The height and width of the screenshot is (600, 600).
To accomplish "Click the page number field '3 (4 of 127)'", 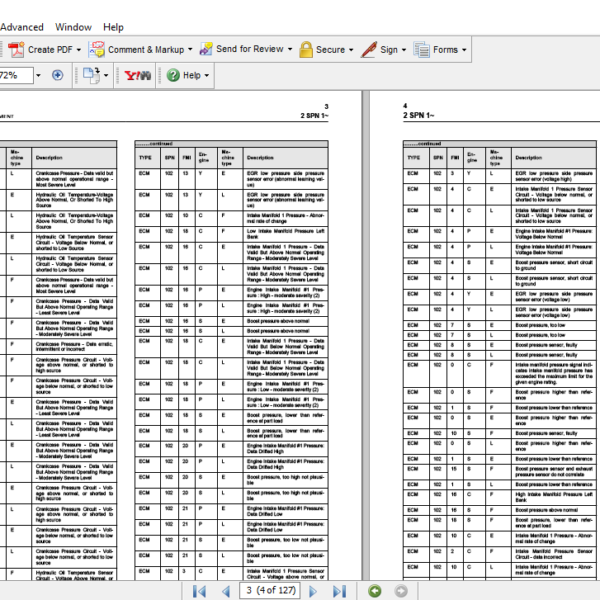I will click(271, 590).
